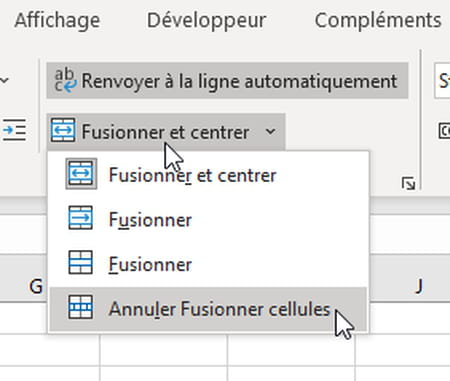The width and height of the screenshot is (450, 381).
Task: Switch to the Affichage ribbon tab
Action: (57, 20)
